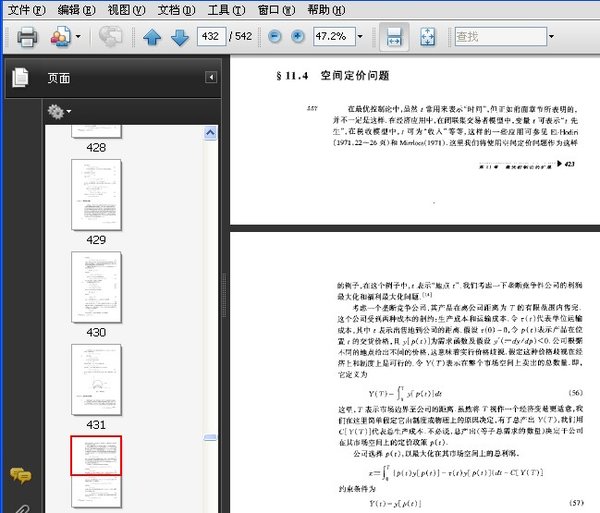Image resolution: width=600 pixels, height=513 pixels.
Task: Click the 431 page label
Action: tap(96, 425)
